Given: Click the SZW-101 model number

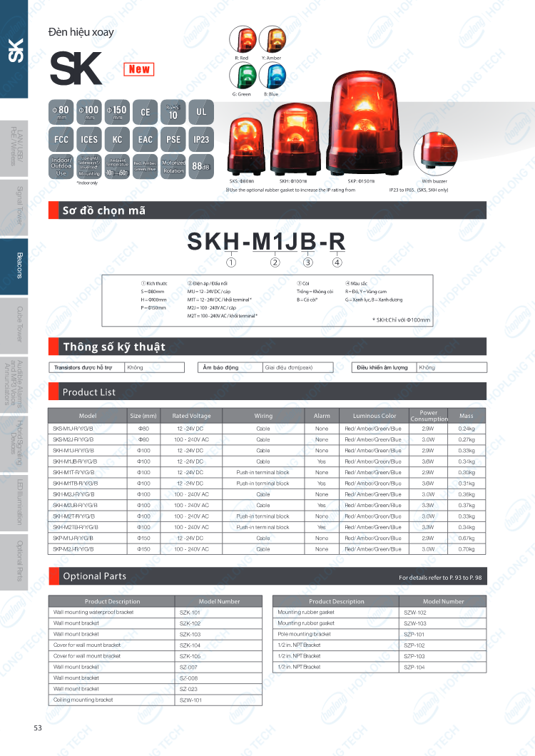Looking at the screenshot, I should click(190, 700).
